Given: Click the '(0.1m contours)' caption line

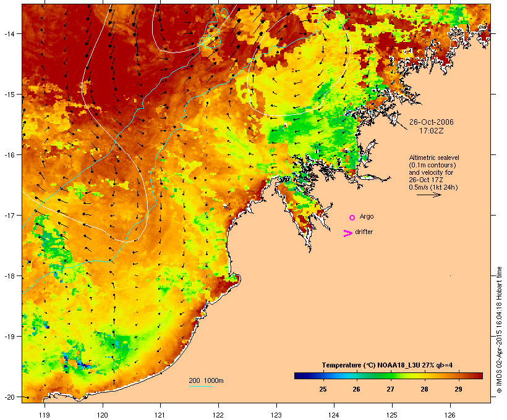Looking at the screenshot, I should [432, 165].
